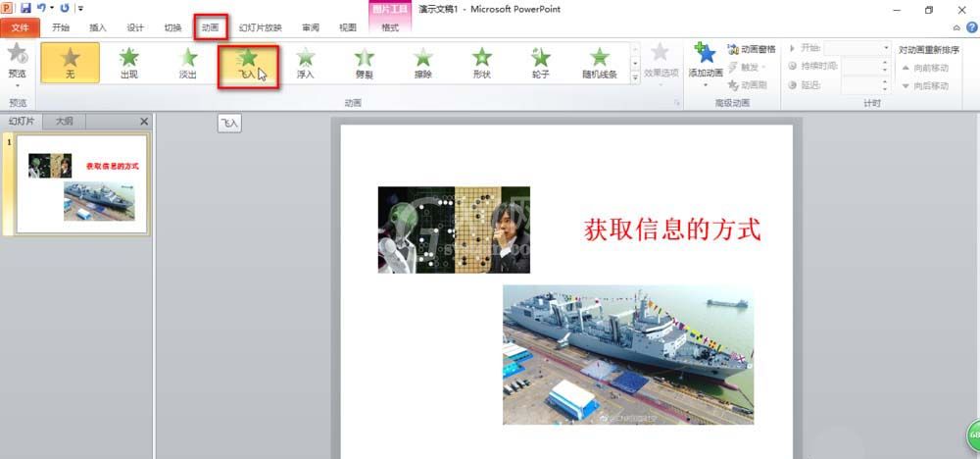Open the 文件 File tab
980x459 pixels.
[20, 27]
